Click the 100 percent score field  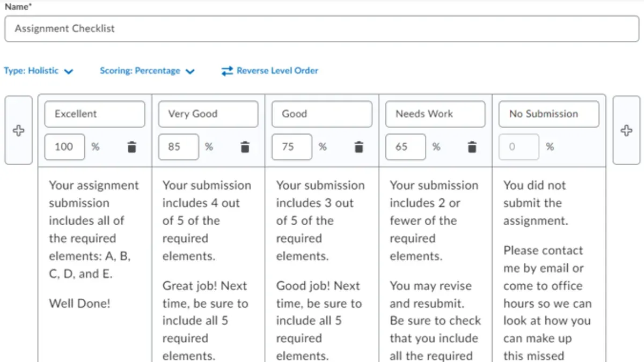pos(64,147)
